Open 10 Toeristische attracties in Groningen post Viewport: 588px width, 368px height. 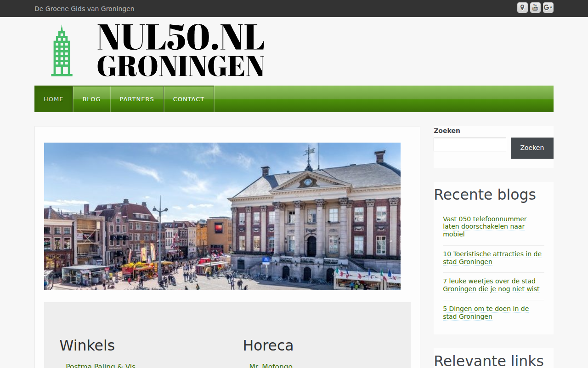(x=492, y=258)
